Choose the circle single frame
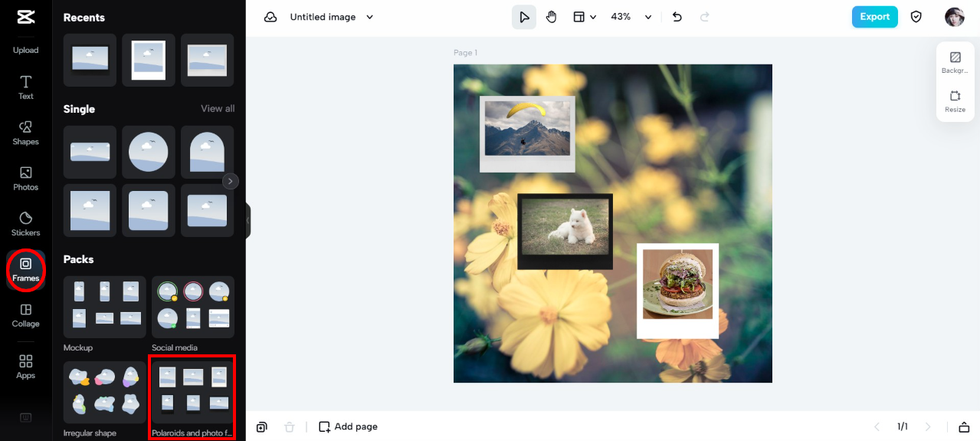The width and height of the screenshot is (980, 441). point(149,152)
